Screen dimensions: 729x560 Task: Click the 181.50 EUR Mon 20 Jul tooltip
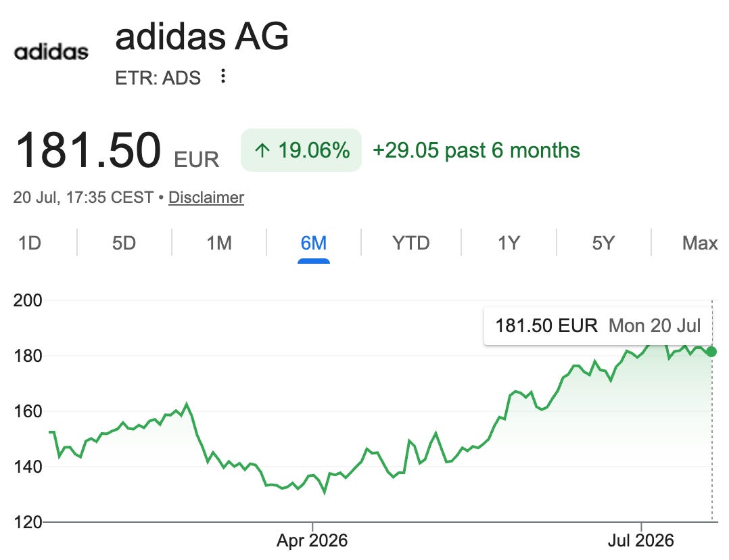[598, 325]
